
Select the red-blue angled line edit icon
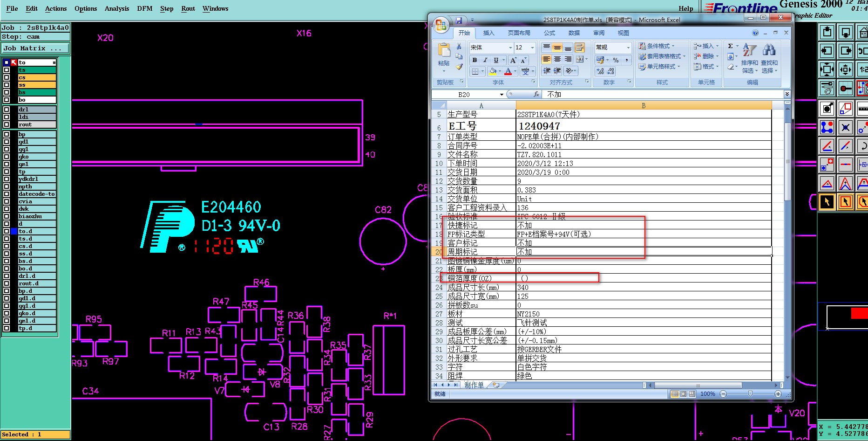click(x=827, y=146)
